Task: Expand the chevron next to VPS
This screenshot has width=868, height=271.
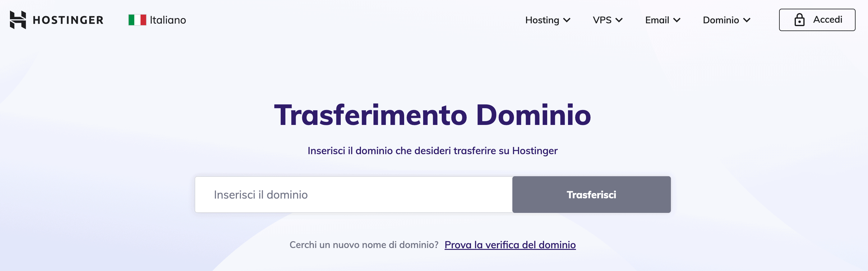Action: point(619,20)
